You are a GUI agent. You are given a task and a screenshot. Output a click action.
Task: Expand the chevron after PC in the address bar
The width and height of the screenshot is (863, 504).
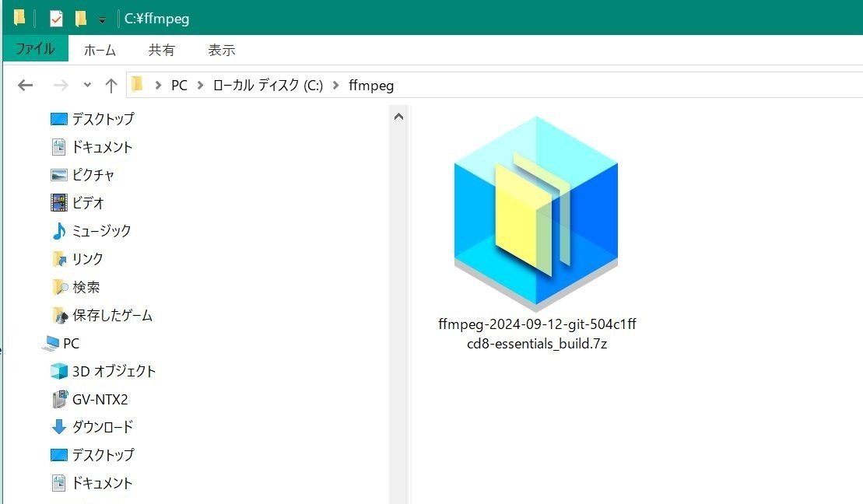200,86
